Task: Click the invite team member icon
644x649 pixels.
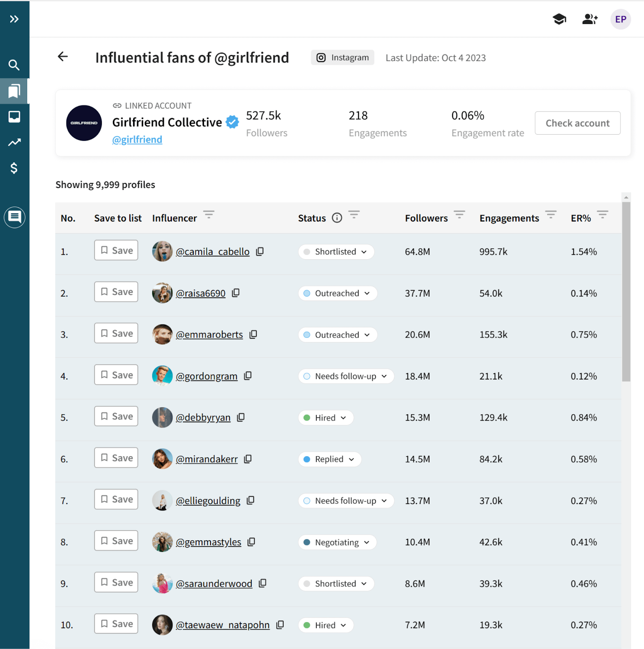Action: (590, 19)
